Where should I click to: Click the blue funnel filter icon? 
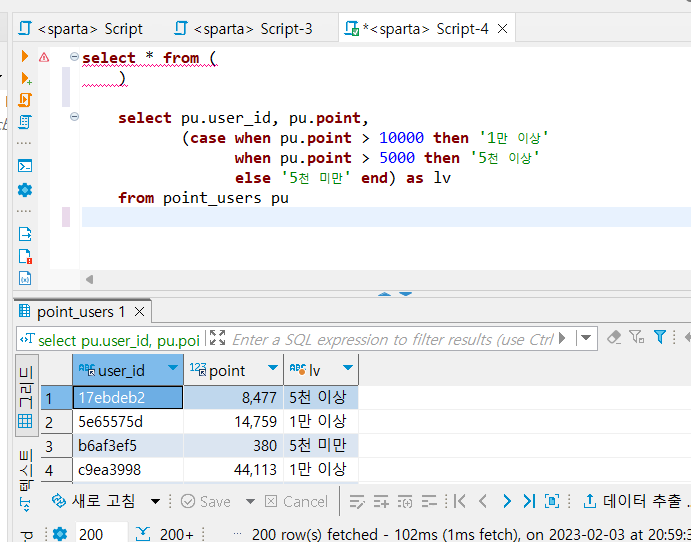coord(660,338)
